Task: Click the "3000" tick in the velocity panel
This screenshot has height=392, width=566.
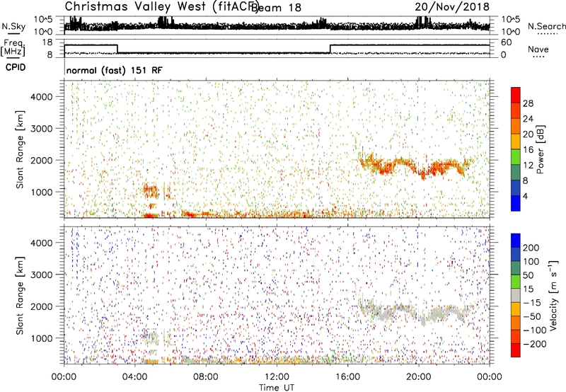Action: [x=41, y=275]
